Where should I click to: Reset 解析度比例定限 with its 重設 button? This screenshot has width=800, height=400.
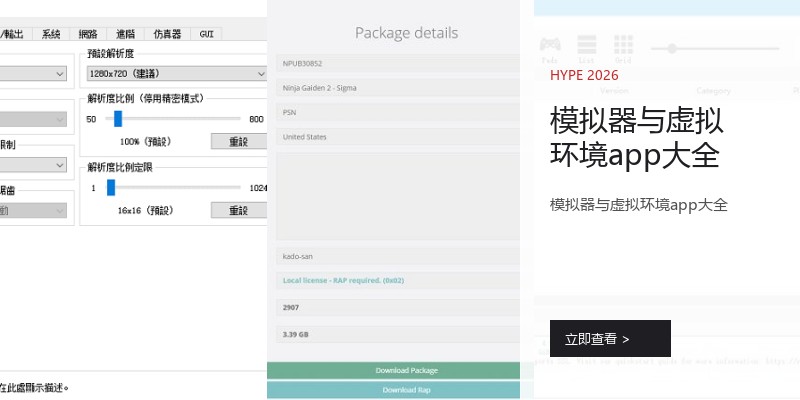[239, 210]
